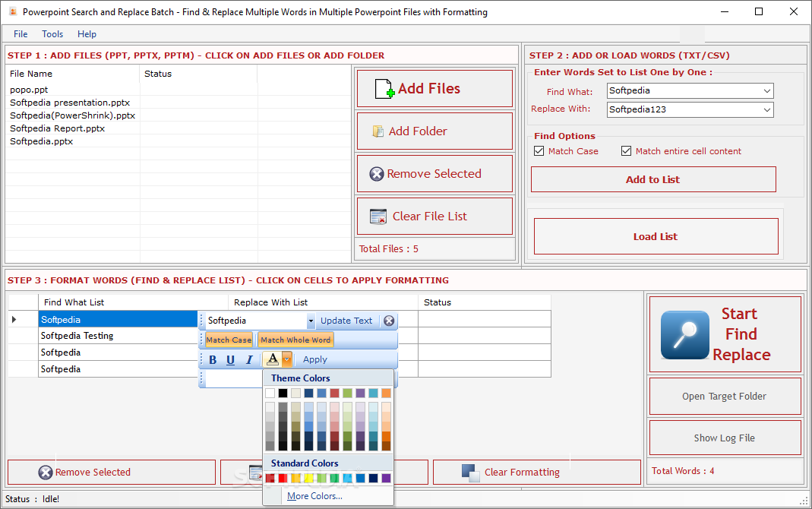Select popo.ppt in the file list

tap(29, 90)
